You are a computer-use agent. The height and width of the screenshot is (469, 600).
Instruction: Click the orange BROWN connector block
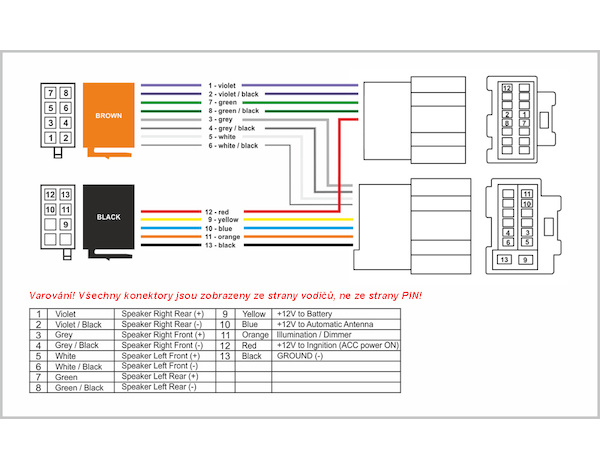point(108,116)
